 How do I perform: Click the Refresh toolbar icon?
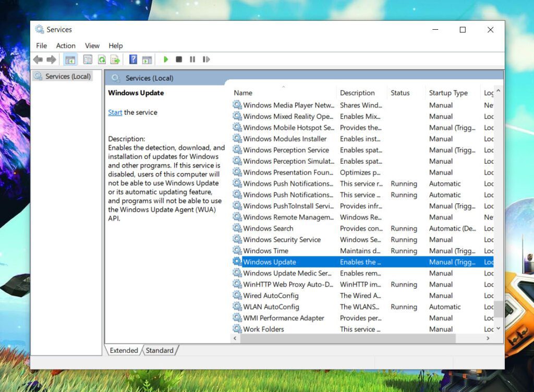click(102, 59)
